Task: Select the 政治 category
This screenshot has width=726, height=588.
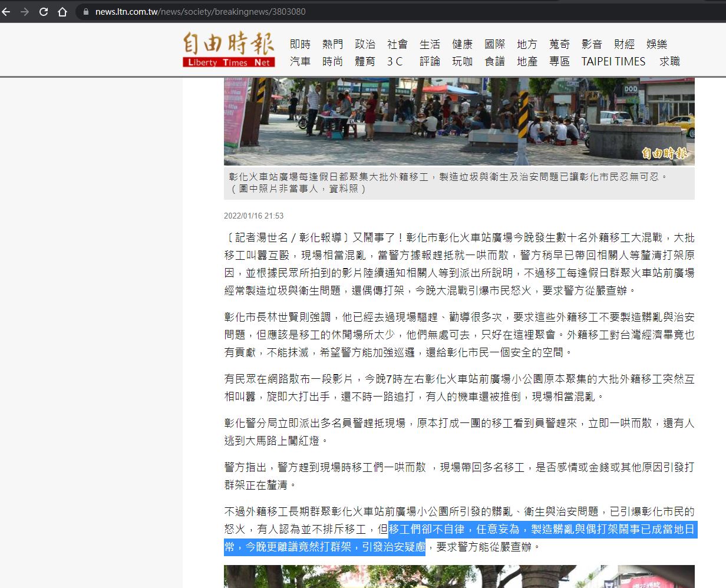Action: pos(365,44)
